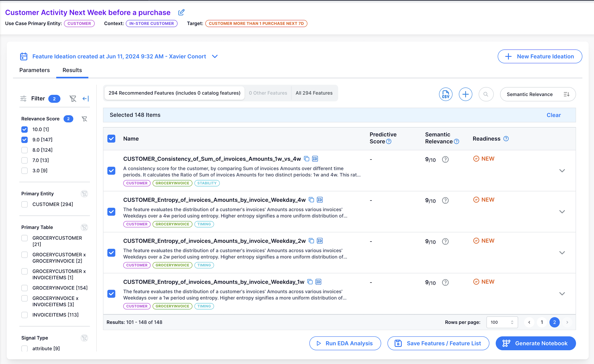Check relevance score 7.0 filter

tap(24, 160)
